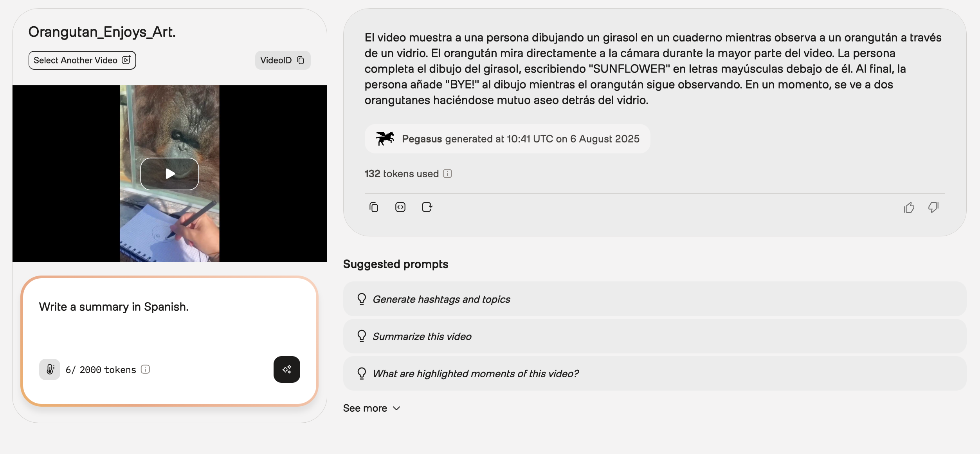
Task: Regenerate the response with refresh icon
Action: pos(427,207)
